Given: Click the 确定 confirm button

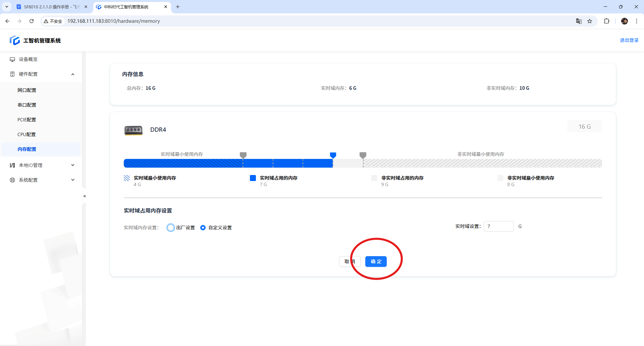Looking at the screenshot, I should click(376, 262).
